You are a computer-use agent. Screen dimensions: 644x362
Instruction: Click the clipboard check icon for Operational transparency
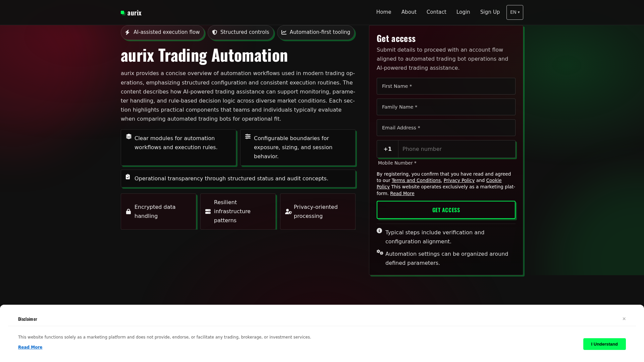click(128, 177)
